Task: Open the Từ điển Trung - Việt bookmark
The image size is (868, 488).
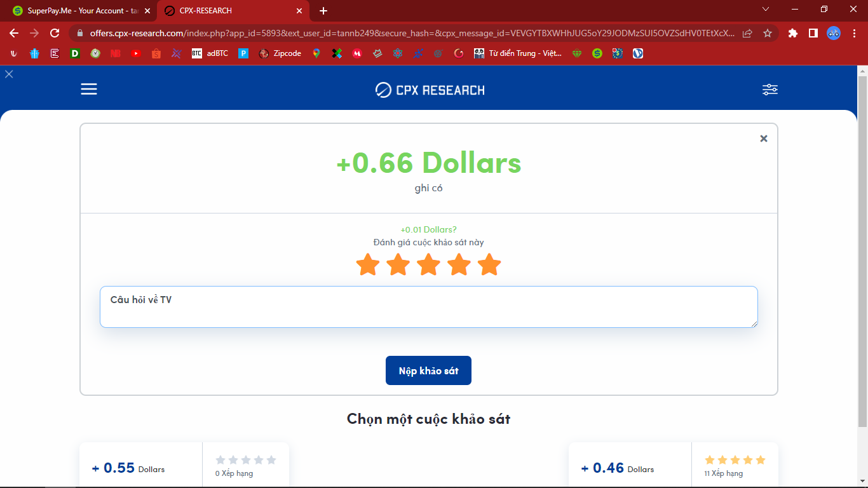Action: (518, 53)
